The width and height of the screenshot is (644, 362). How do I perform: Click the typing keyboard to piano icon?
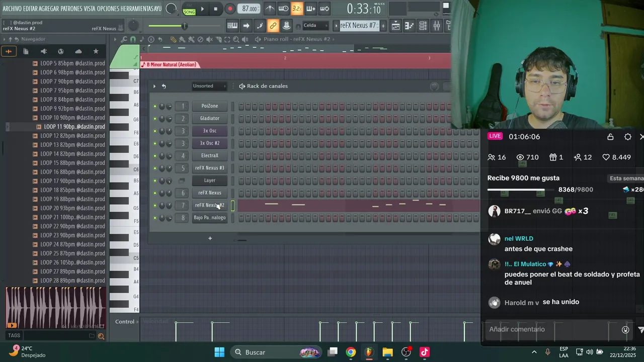[x=232, y=26]
